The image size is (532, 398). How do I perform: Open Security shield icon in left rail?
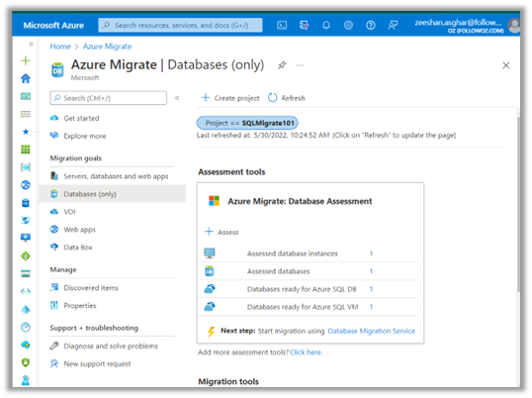26,362
